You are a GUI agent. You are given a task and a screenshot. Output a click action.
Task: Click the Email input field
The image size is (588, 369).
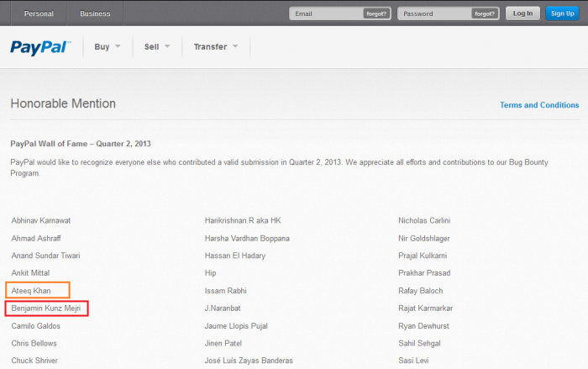pyautogui.click(x=326, y=13)
